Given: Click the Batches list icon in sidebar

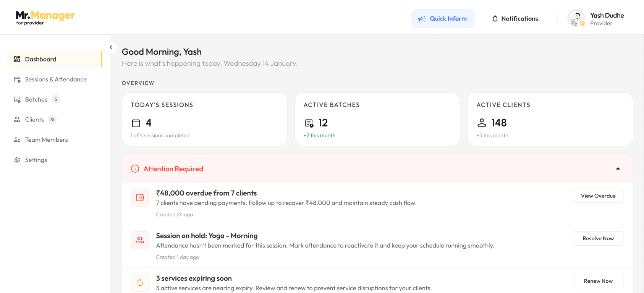Looking at the screenshot, I should point(17,100).
